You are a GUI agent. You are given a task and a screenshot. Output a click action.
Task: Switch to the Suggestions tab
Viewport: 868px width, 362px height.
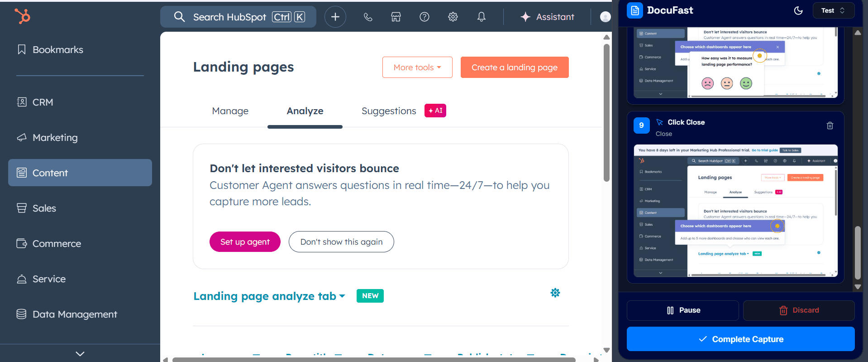pyautogui.click(x=389, y=111)
